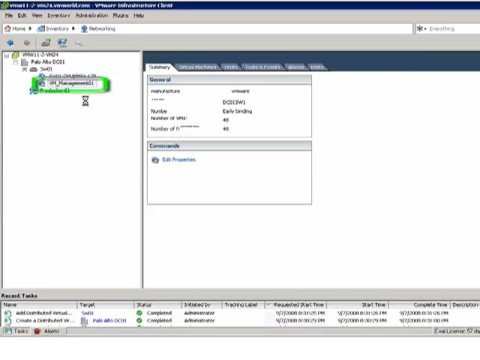Click the new port group toolbar icon
The image size is (480, 360).
click(x=62, y=42)
